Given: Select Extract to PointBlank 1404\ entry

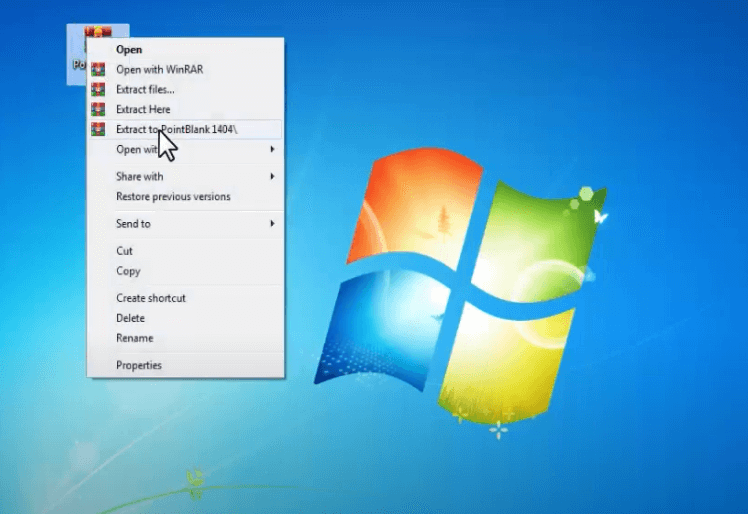Looking at the screenshot, I should [x=186, y=129].
